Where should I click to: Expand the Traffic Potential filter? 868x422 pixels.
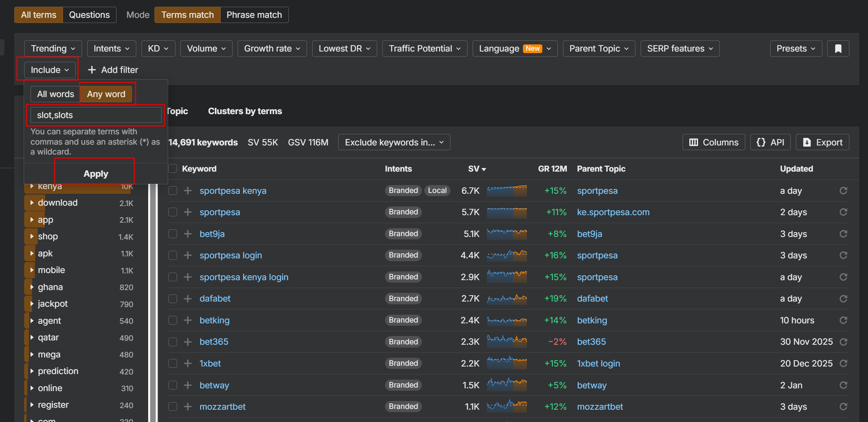click(424, 48)
